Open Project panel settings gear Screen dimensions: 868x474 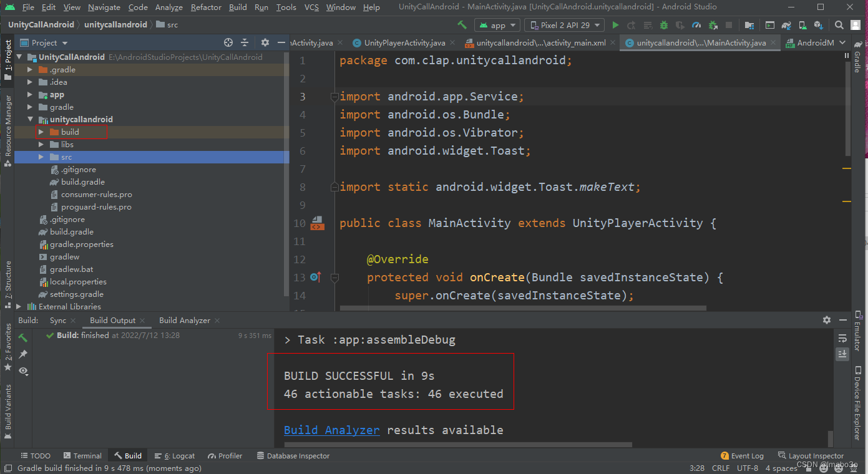265,42
